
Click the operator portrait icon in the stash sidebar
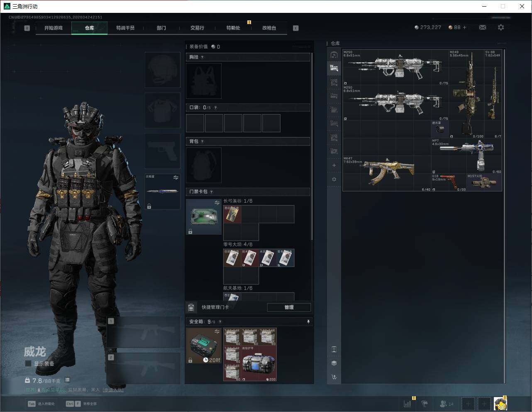334,349
